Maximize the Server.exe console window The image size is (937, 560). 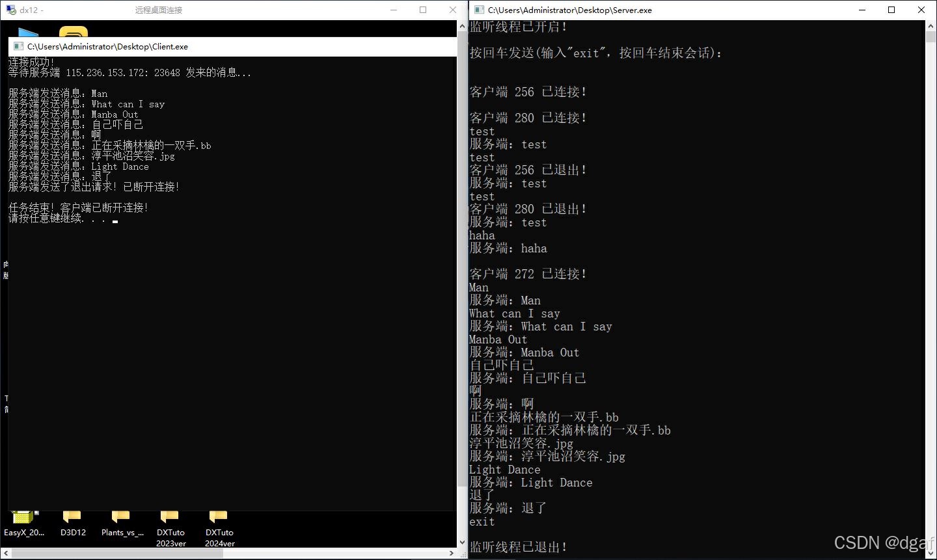891,10
